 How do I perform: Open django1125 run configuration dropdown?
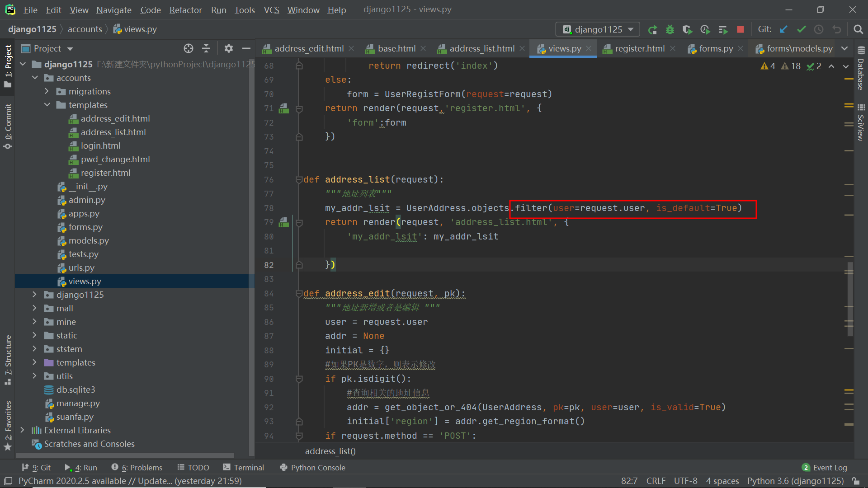pos(597,29)
